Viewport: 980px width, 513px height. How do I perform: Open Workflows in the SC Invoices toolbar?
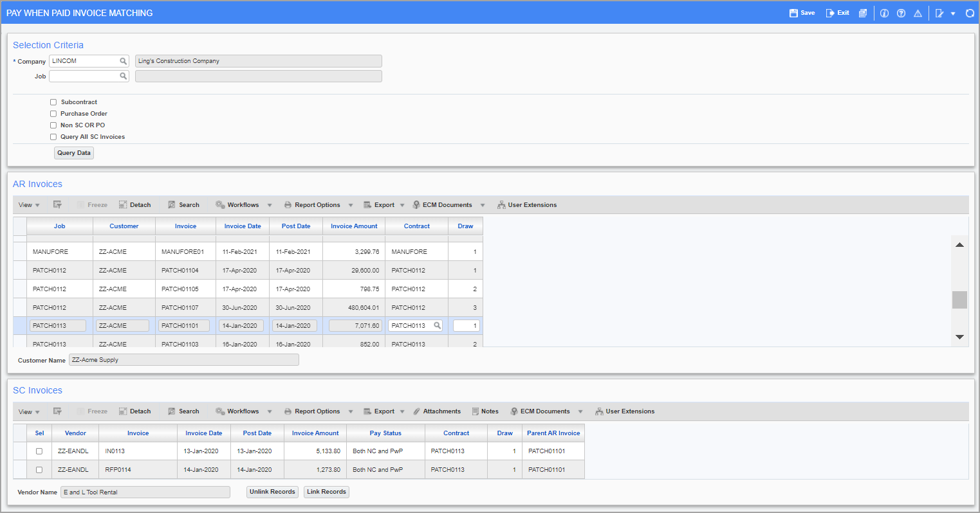coord(243,411)
